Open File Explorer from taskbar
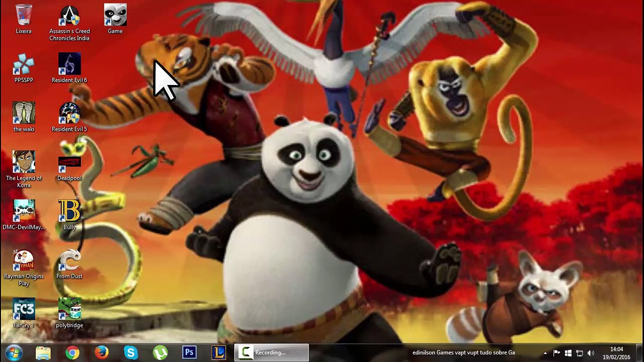 click(x=43, y=352)
